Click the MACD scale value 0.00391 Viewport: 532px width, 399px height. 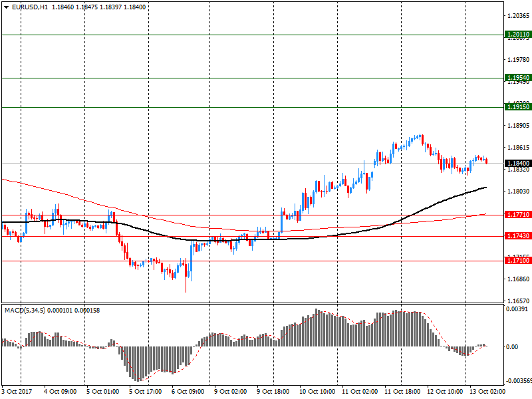(x=517, y=309)
